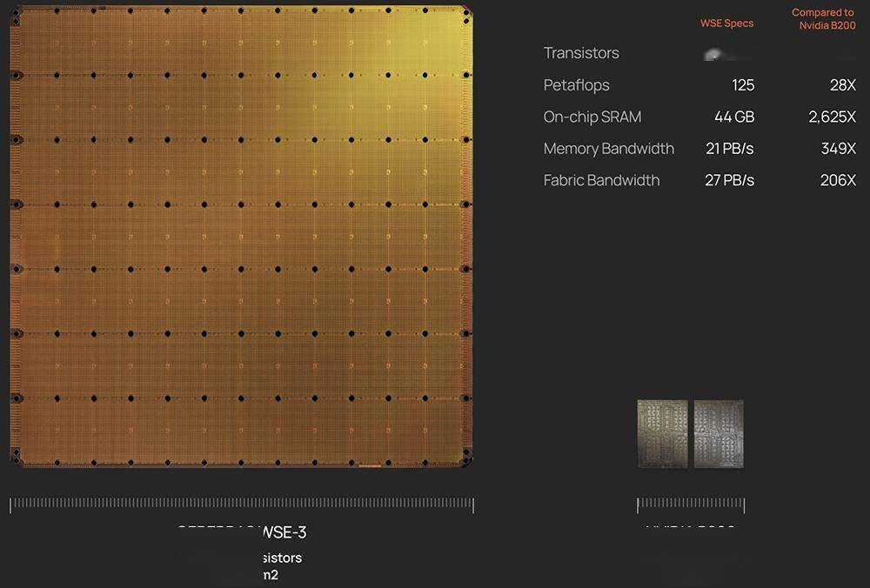
Task: Select the 'Compared to Nvidia B200' header
Action: 823,19
